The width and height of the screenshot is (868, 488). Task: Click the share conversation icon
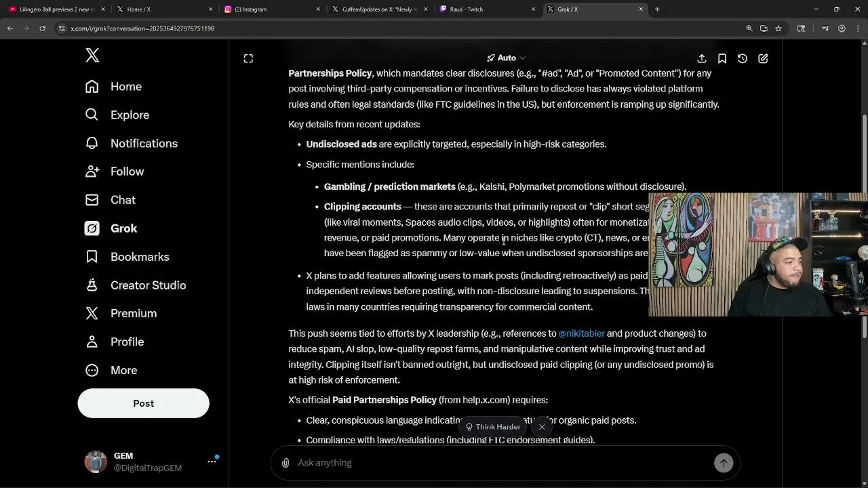(x=702, y=59)
